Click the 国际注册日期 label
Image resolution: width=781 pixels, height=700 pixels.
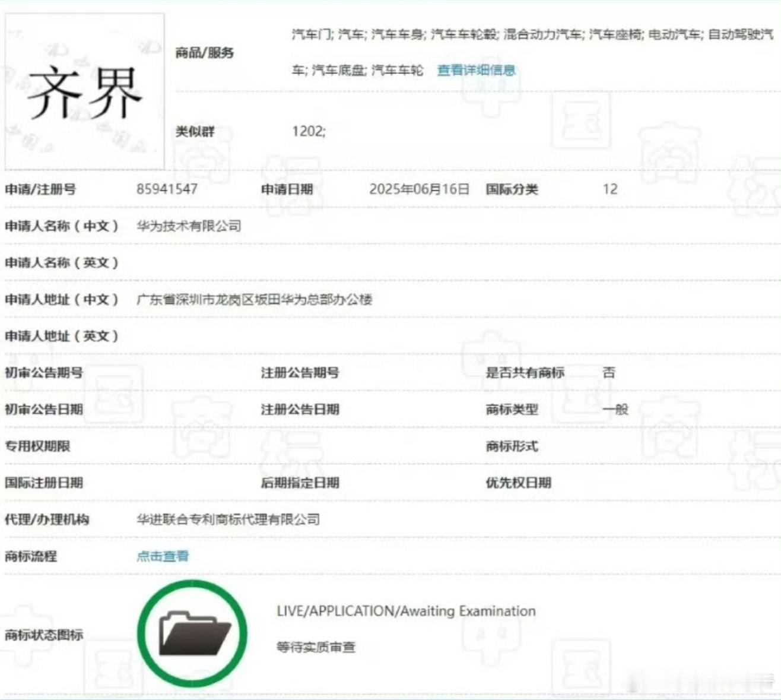[x=44, y=483]
